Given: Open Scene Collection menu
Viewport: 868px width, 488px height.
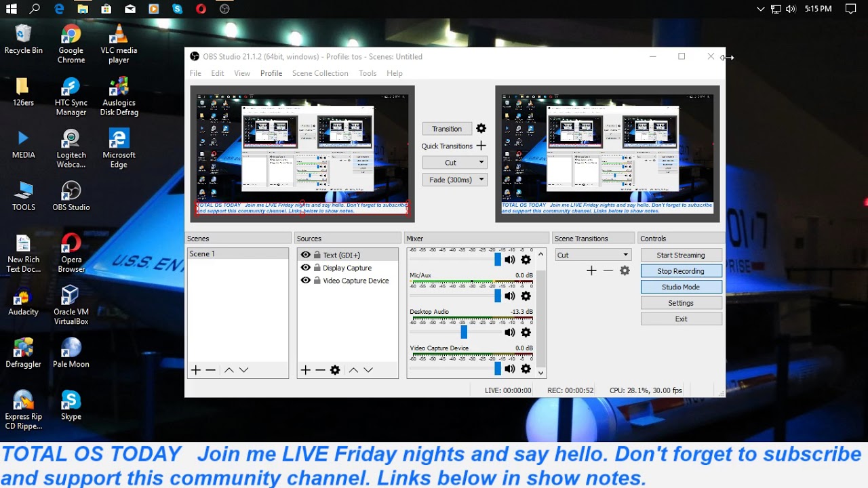Looking at the screenshot, I should [320, 73].
